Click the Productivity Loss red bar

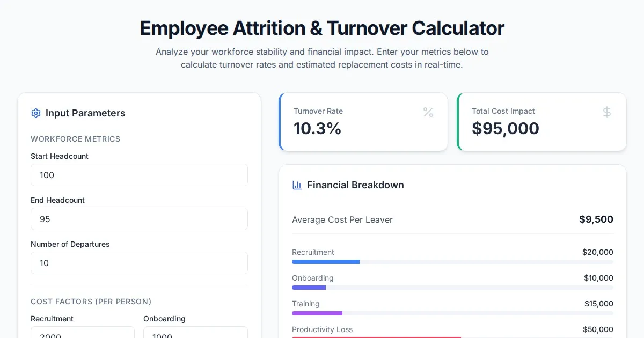(376, 337)
